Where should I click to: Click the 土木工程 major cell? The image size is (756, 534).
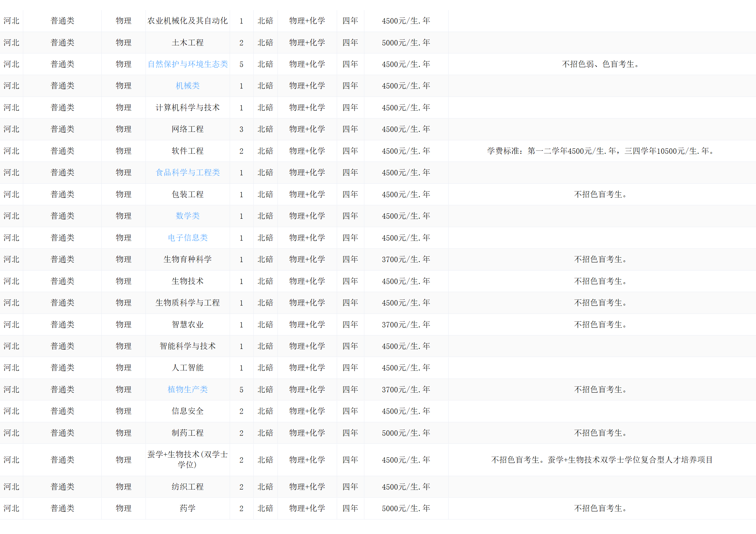[x=188, y=43]
